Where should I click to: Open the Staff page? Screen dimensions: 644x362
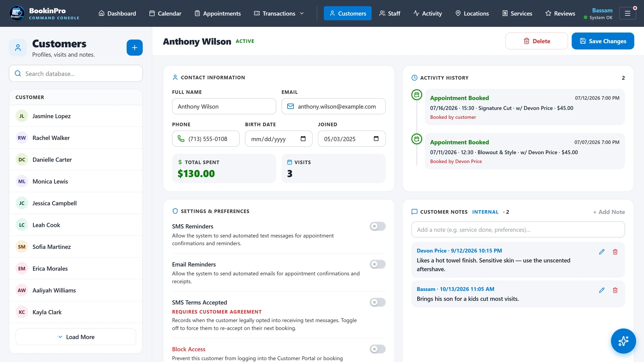coord(390,13)
